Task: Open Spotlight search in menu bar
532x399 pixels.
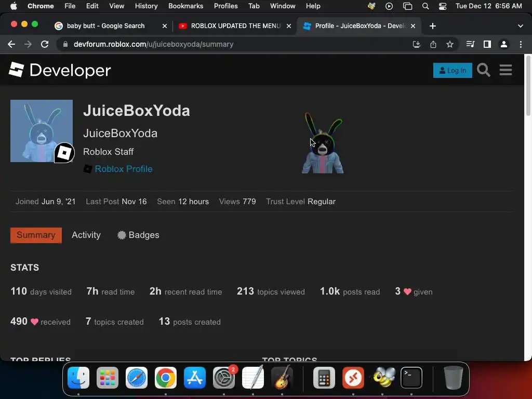Action: [x=425, y=6]
